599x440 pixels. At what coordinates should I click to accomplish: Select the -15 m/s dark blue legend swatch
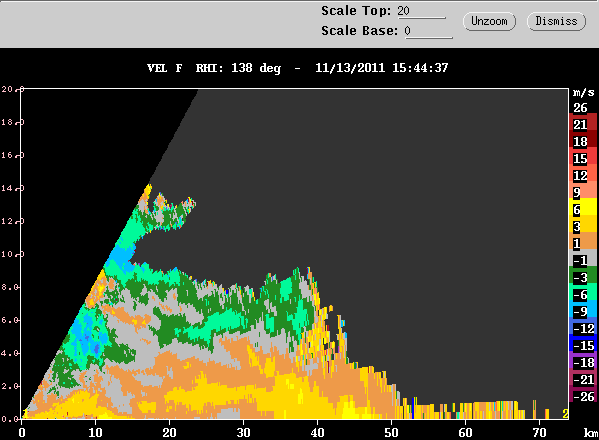point(583,343)
